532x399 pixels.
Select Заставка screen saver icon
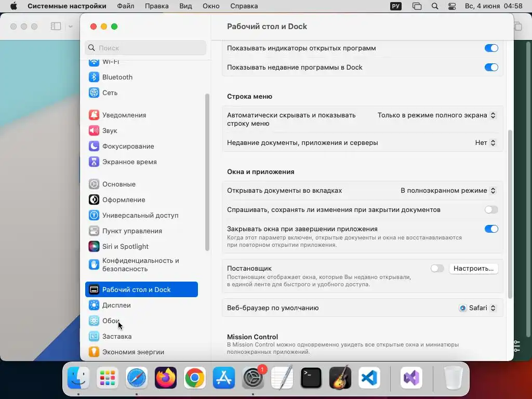click(94, 336)
